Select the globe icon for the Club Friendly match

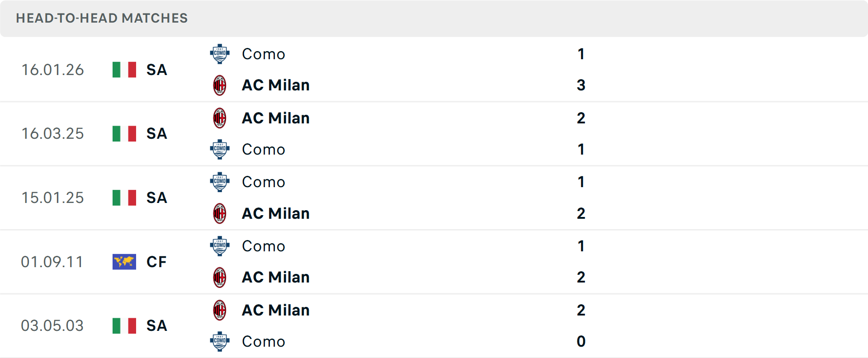pos(124,262)
